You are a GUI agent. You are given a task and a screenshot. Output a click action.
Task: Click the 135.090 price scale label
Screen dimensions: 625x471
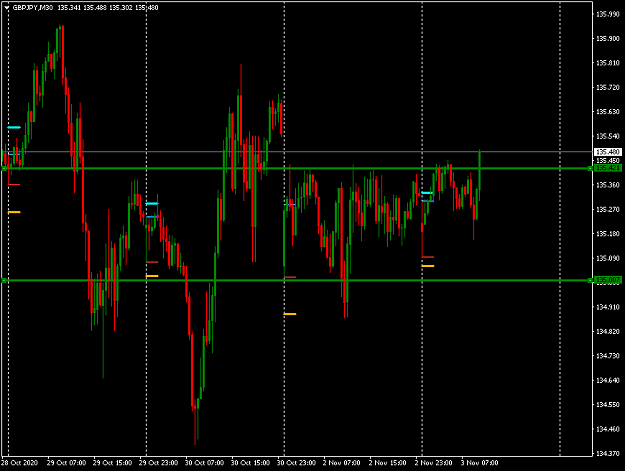[x=608, y=258]
